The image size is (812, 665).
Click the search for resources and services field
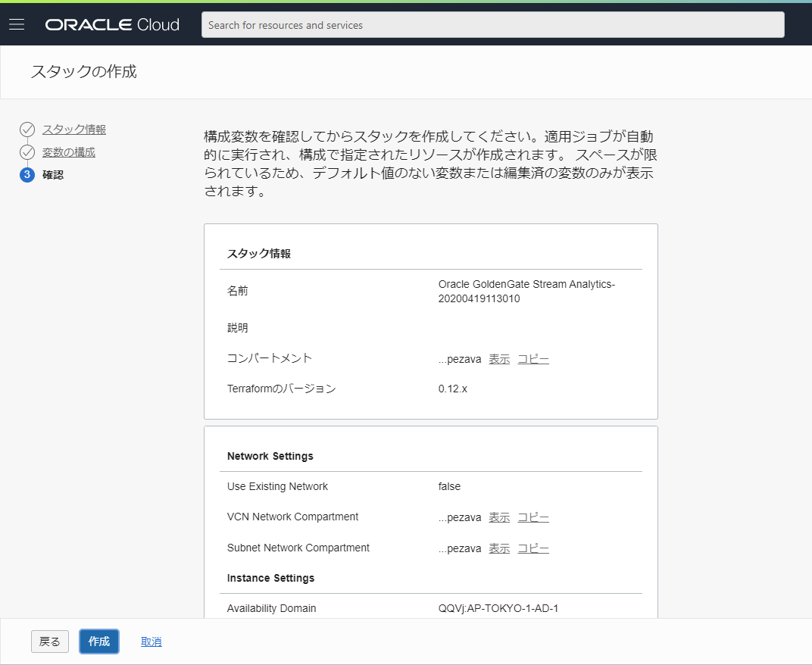pyautogui.click(x=492, y=24)
